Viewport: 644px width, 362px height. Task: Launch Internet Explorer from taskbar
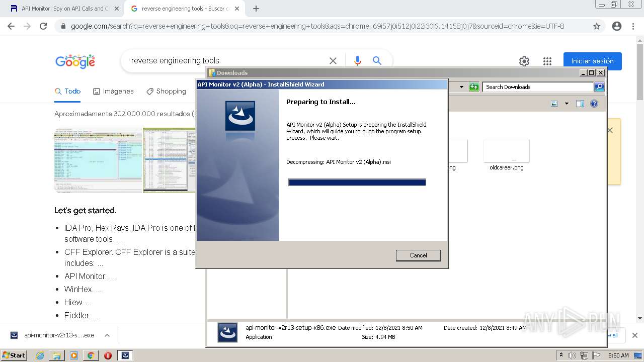point(40,355)
